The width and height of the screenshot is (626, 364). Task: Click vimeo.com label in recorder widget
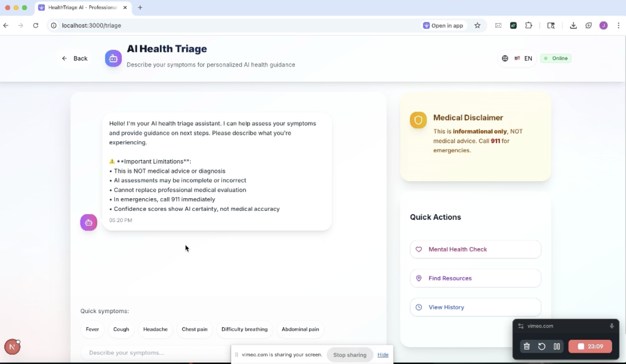[540, 326]
